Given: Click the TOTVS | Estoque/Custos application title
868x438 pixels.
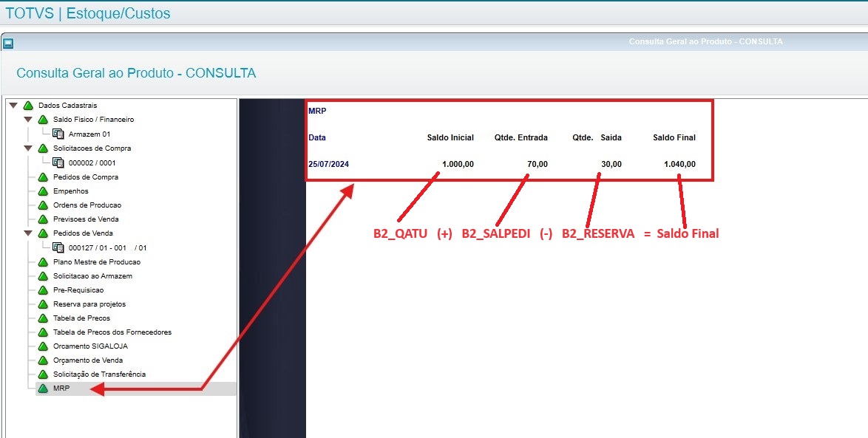Looking at the screenshot, I should tap(87, 13).
